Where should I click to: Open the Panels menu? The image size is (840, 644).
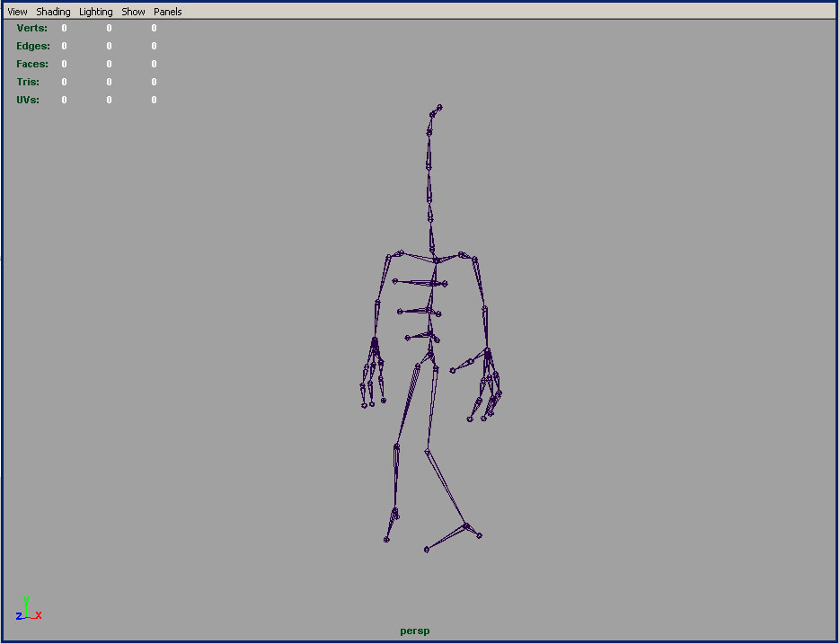(x=168, y=12)
